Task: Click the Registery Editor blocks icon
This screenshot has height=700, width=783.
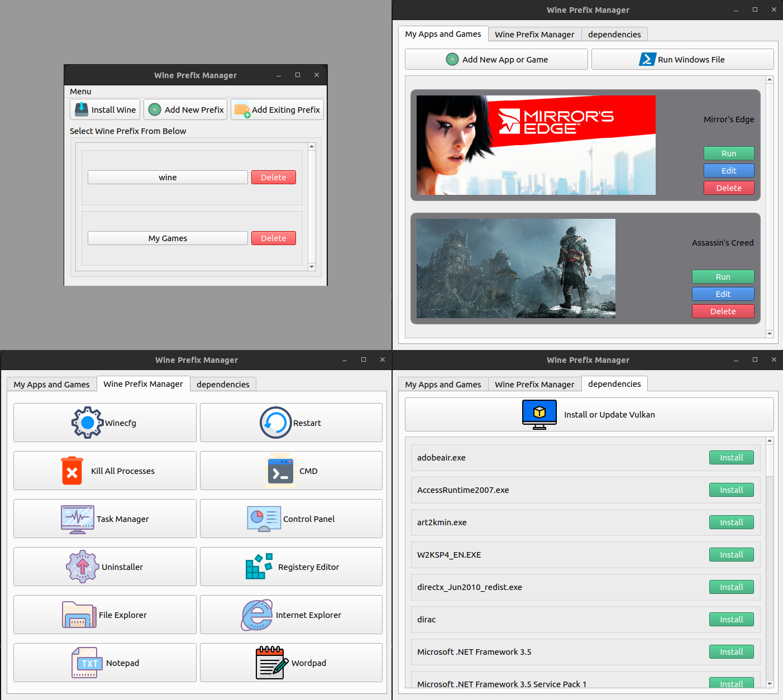Action: 259,566
